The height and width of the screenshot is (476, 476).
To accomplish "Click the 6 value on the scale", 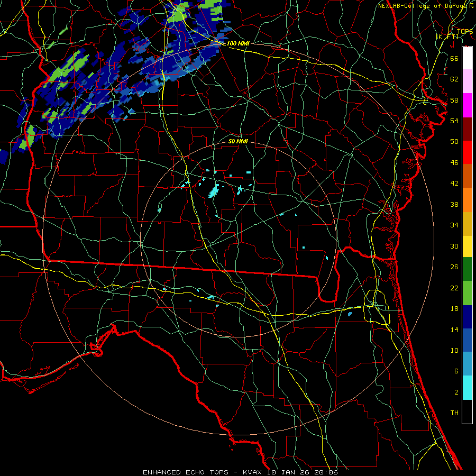I will (x=456, y=371).
